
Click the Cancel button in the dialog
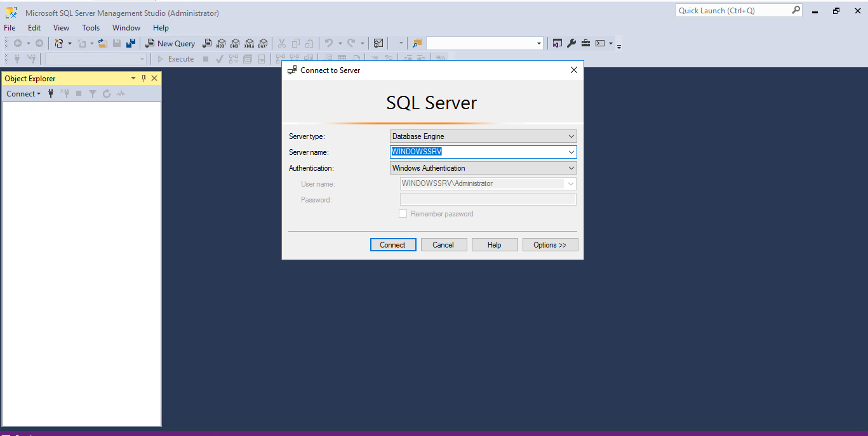point(444,245)
